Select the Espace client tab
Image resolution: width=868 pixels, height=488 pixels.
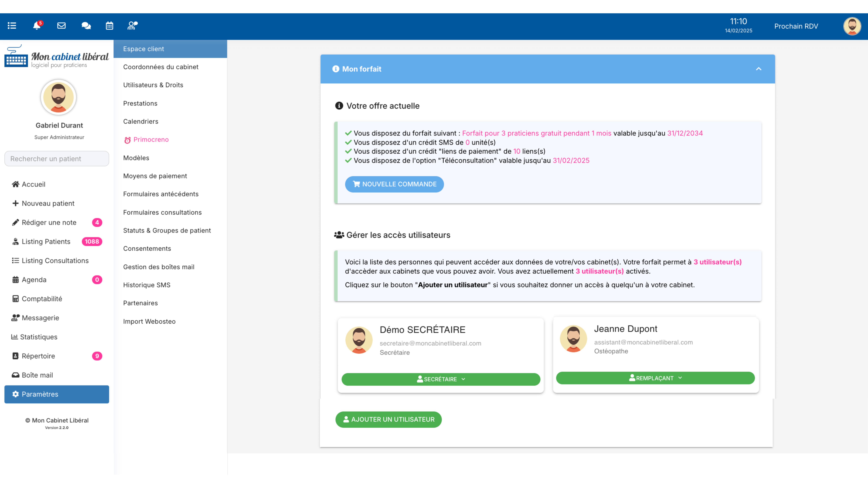(170, 49)
